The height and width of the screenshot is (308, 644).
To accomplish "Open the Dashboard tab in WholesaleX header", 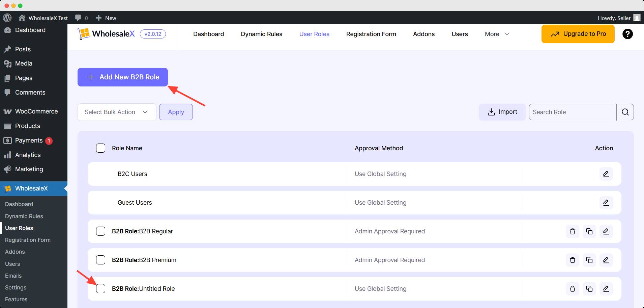I will (208, 34).
